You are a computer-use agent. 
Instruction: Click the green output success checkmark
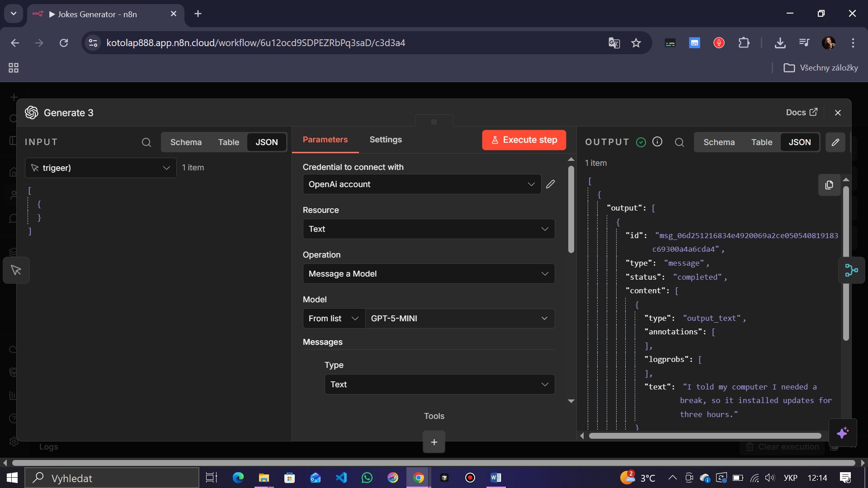point(641,142)
